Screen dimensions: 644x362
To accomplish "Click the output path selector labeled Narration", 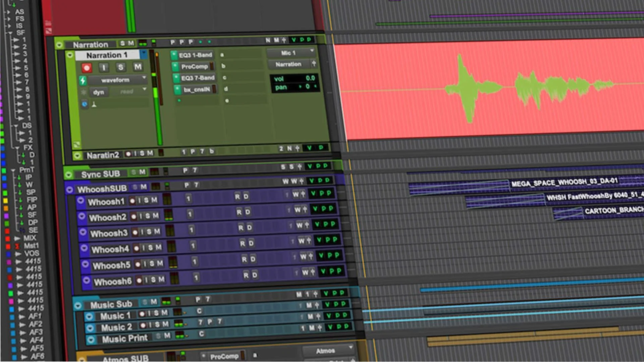I will coord(288,64).
